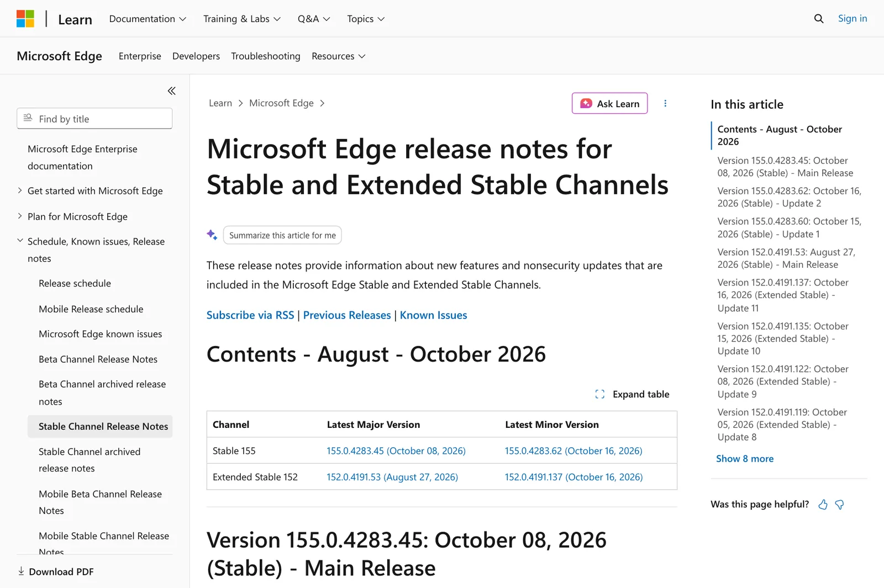Screen dimensions: 884x588
Task: Click Sign in
Action: tap(853, 18)
